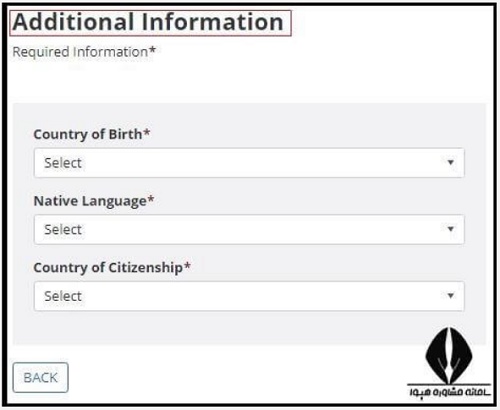Open the Country of Birth dropdown
500x410 pixels.
pos(249,163)
